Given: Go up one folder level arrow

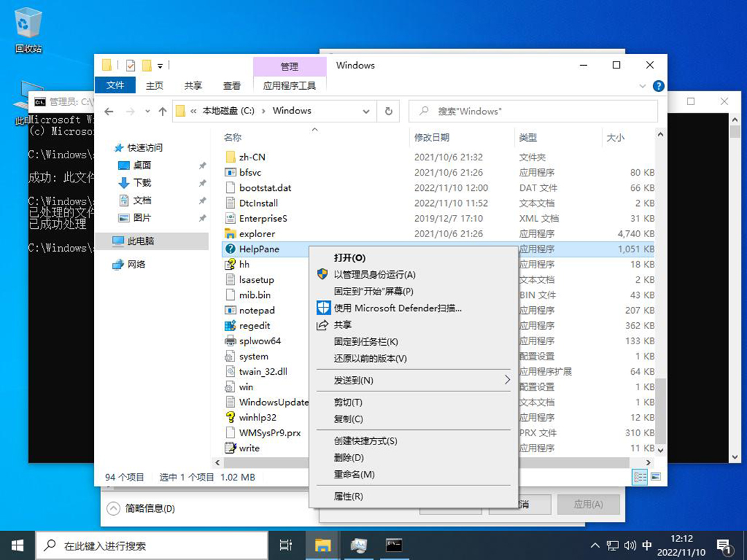Looking at the screenshot, I should coord(163,111).
